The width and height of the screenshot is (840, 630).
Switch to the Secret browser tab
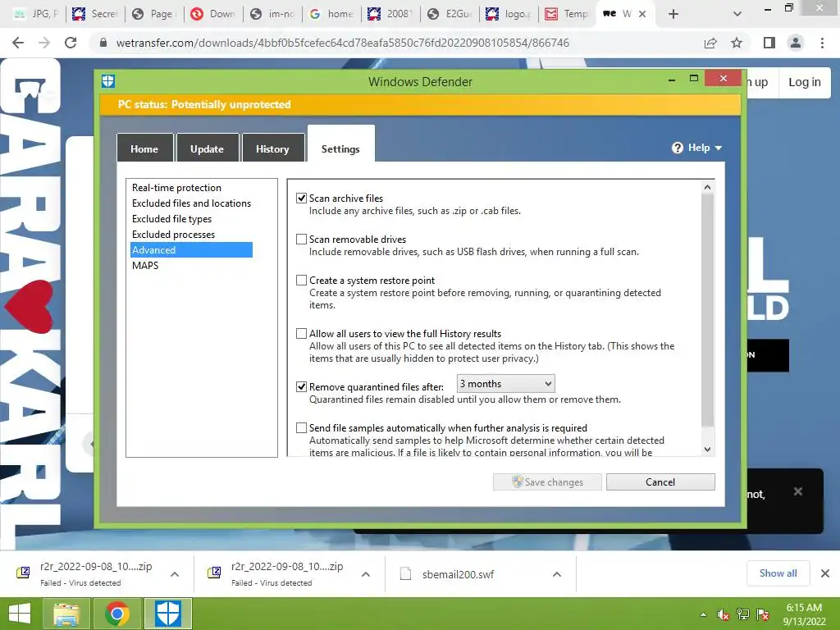(x=95, y=14)
